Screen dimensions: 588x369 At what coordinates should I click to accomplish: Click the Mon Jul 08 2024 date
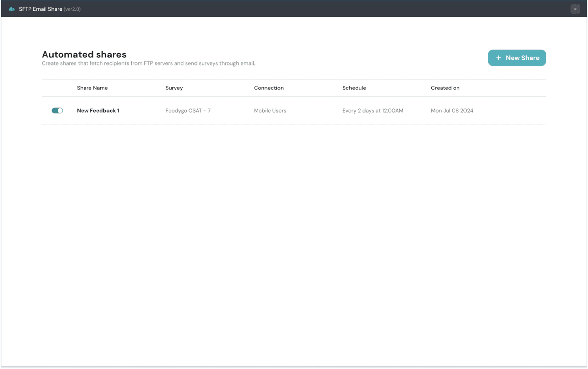pos(452,110)
